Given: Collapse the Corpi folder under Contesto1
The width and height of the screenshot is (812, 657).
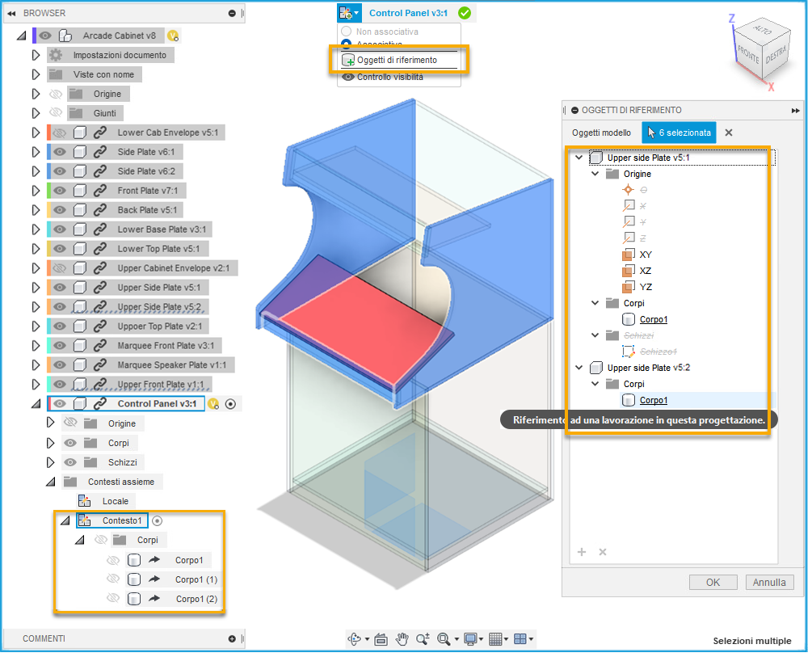Looking at the screenshot, I should (79, 540).
